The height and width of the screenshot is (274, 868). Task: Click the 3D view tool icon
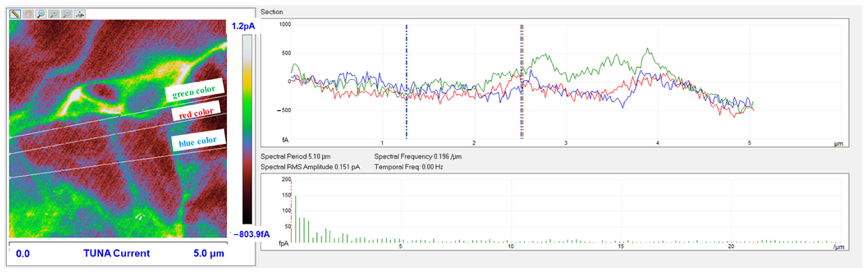point(80,14)
